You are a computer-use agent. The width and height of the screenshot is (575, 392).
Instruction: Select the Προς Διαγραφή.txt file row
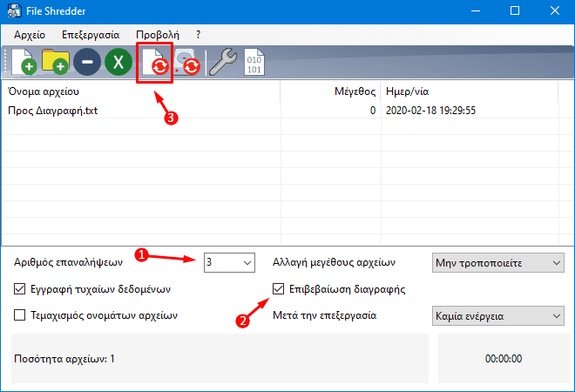pos(281,111)
